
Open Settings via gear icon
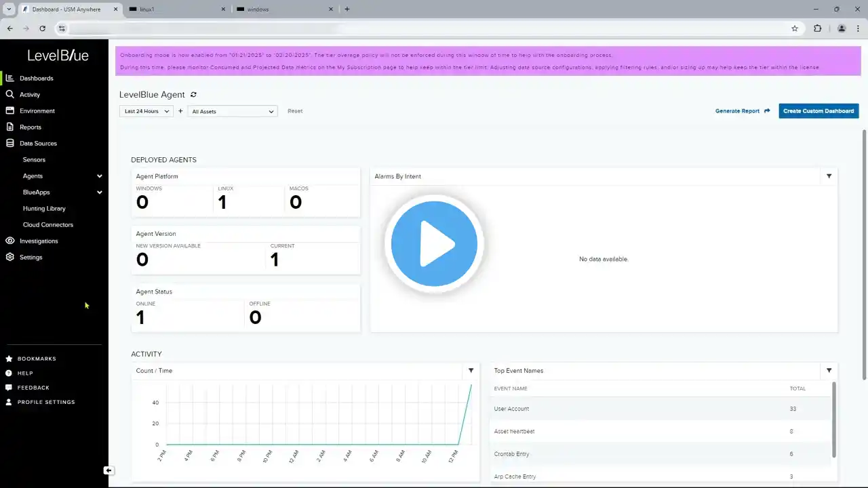[x=9, y=257]
